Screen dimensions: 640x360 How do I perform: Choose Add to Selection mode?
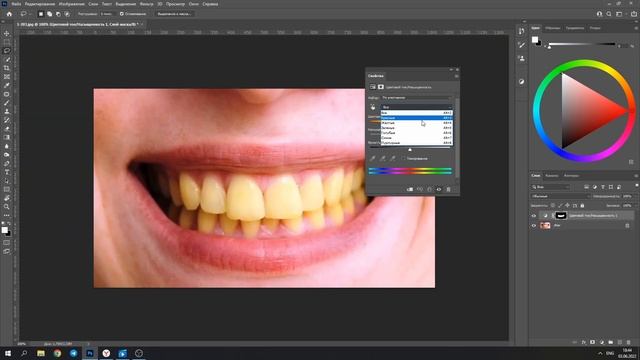click(x=49, y=14)
